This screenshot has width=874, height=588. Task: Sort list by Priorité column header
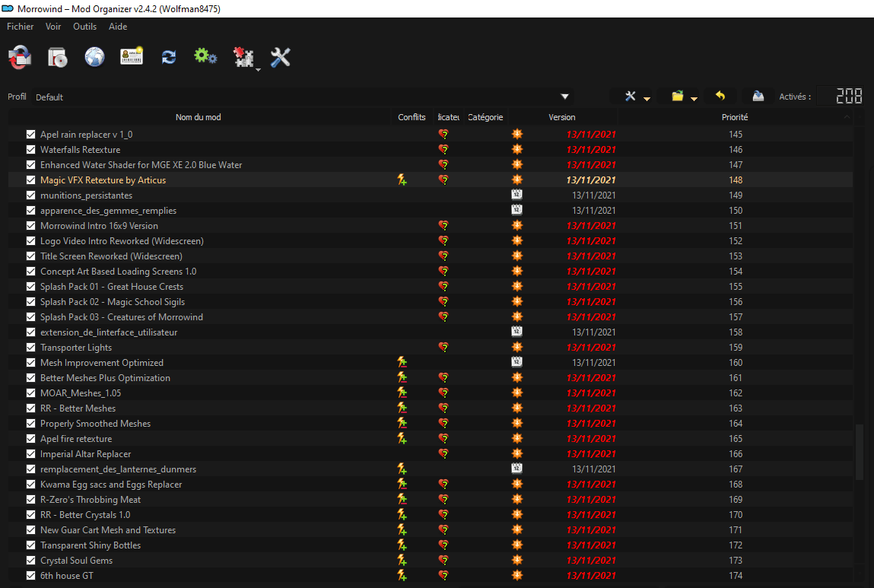point(734,117)
